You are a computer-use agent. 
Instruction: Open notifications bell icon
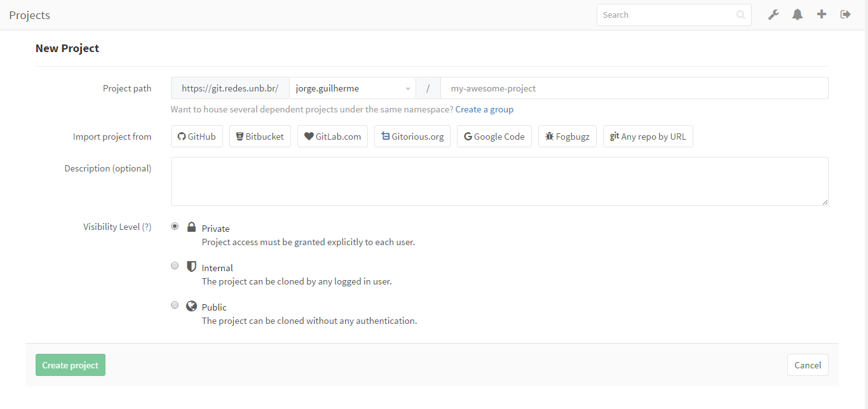[797, 15]
